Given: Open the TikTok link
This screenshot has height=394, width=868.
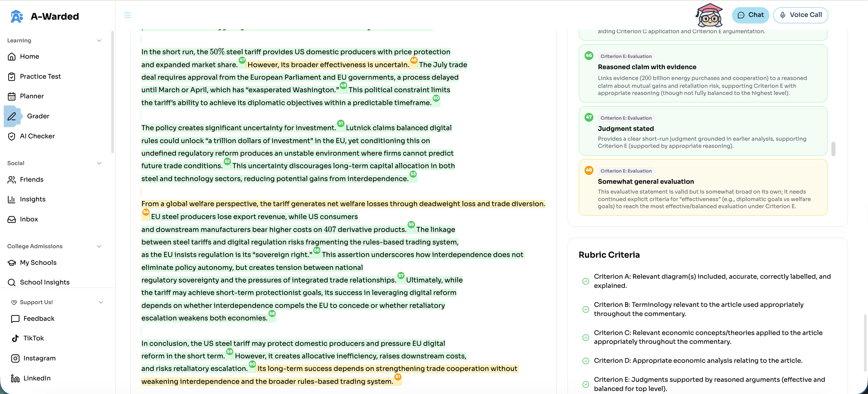Looking at the screenshot, I should click(x=33, y=338).
